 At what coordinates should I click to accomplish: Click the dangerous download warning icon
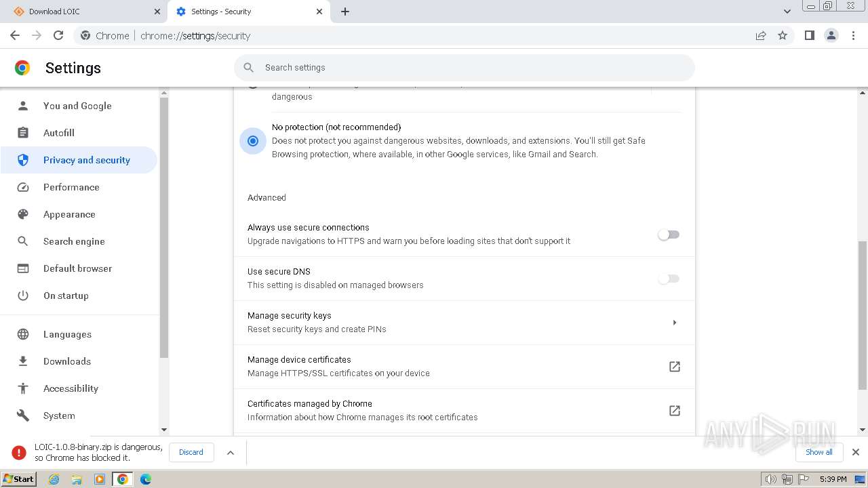coord(19,452)
